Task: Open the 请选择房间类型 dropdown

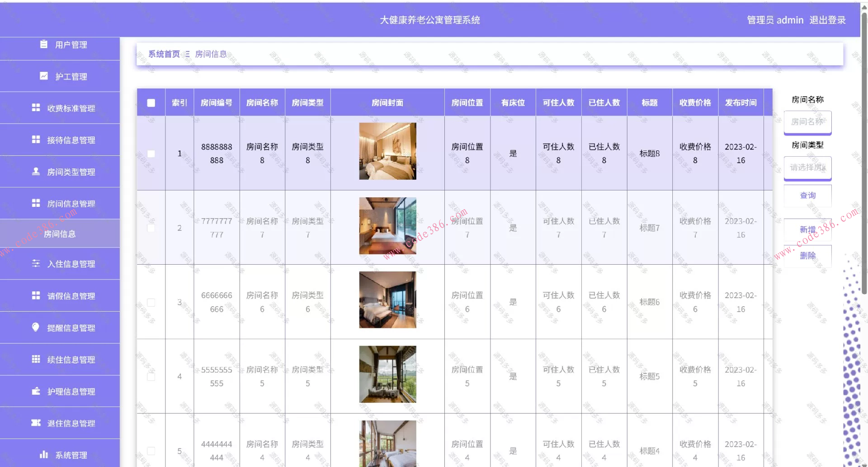Action: (x=807, y=168)
